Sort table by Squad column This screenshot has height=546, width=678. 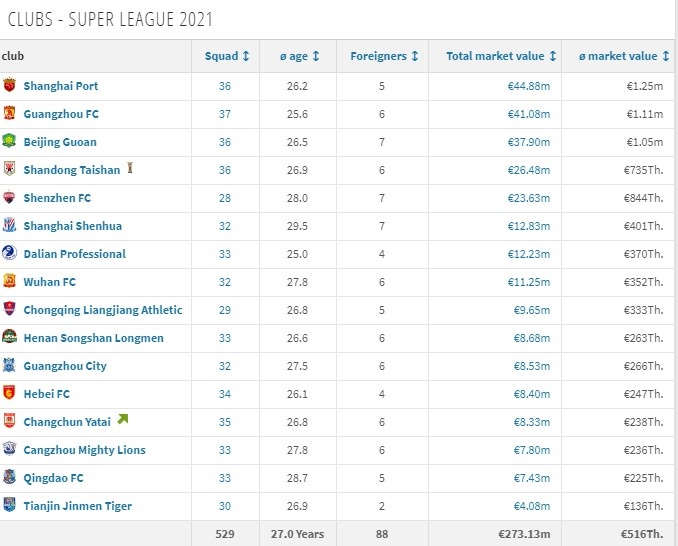(x=227, y=56)
